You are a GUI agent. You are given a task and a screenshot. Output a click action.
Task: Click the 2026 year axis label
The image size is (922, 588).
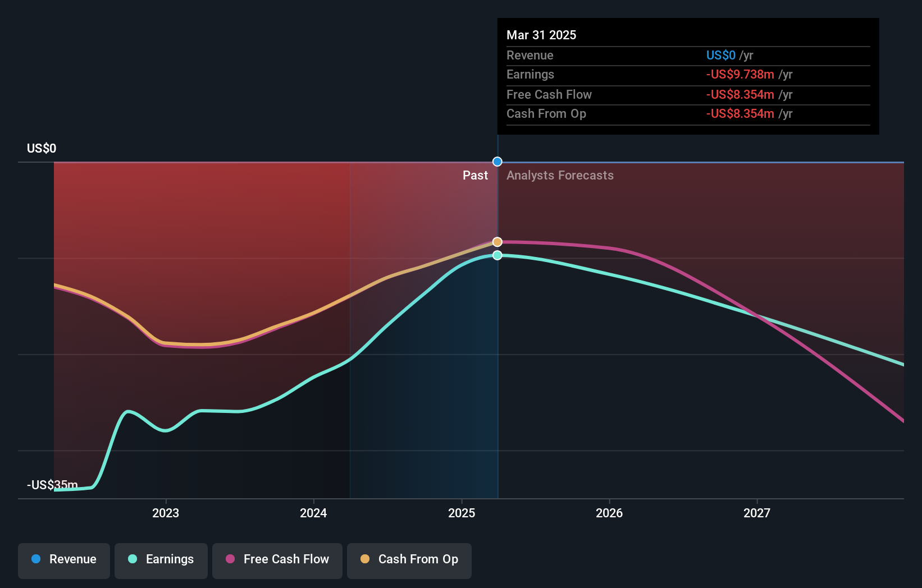[x=610, y=512]
